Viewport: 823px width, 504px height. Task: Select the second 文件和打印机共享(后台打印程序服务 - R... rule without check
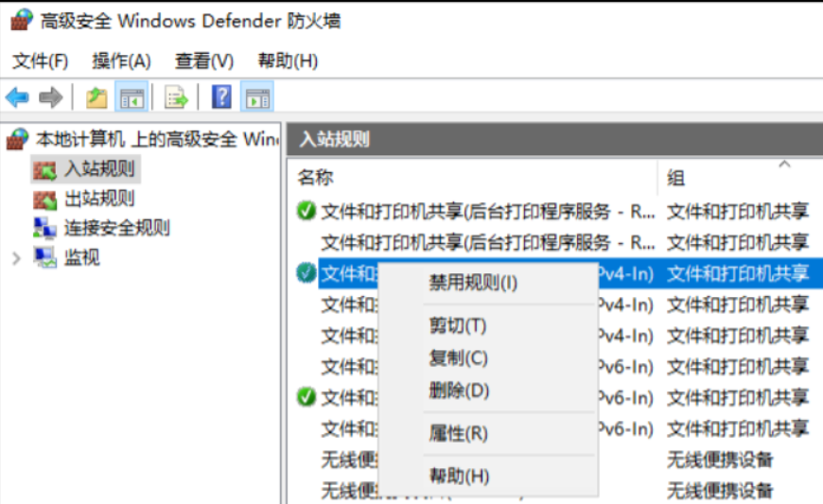[x=488, y=242]
